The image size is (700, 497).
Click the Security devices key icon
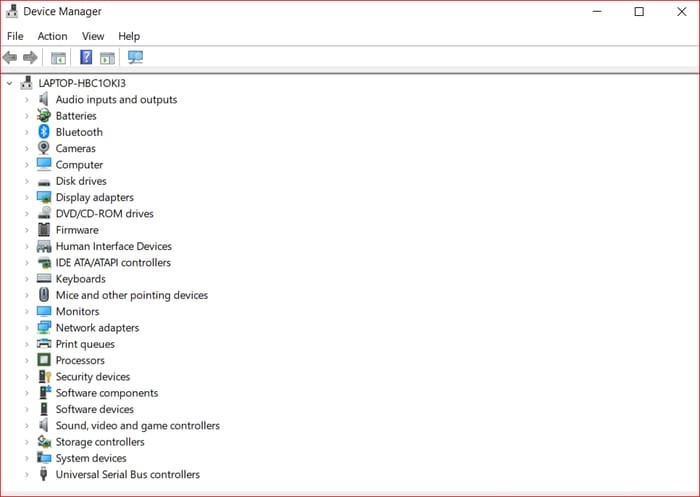point(45,376)
